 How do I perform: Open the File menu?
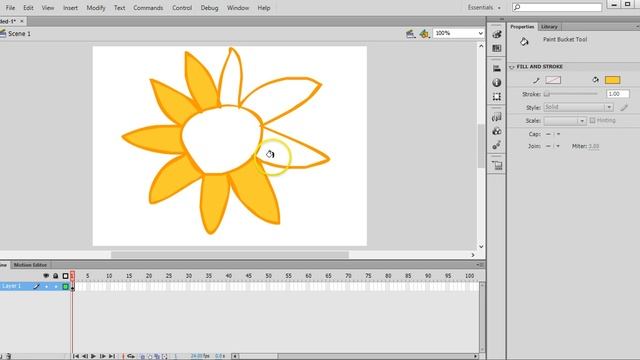coord(10,8)
